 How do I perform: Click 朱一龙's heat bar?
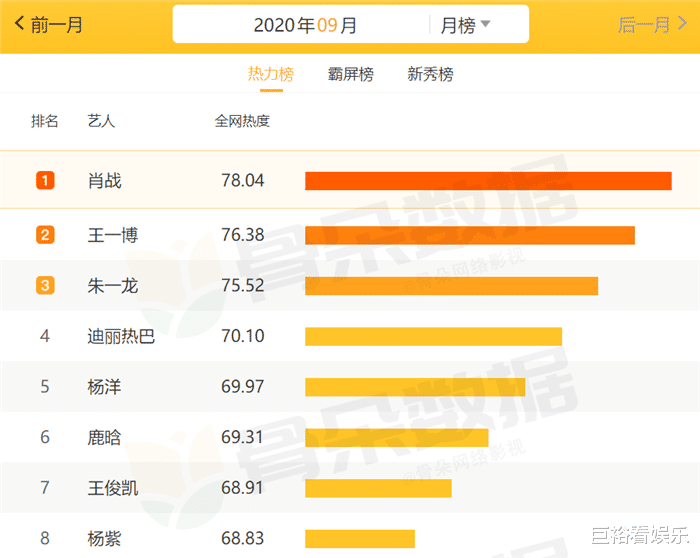click(451, 286)
